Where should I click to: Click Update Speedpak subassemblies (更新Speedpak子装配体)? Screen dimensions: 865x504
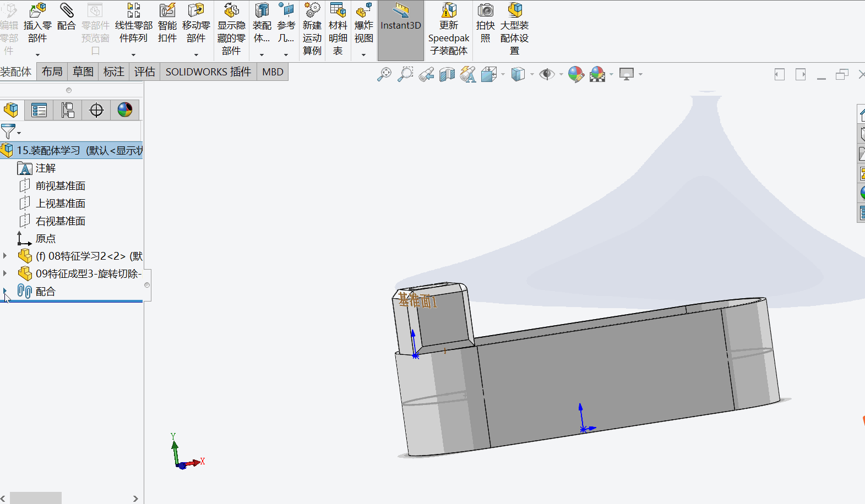pyautogui.click(x=449, y=29)
